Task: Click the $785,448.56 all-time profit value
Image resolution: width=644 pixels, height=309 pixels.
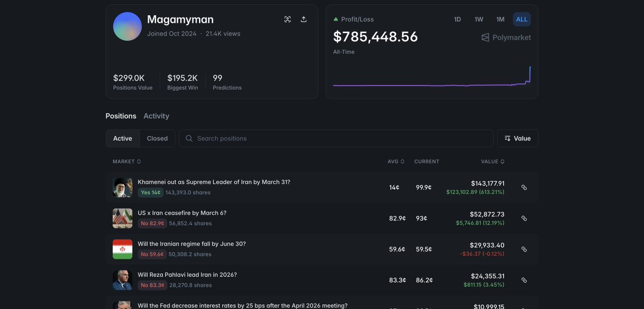Action: point(375,37)
